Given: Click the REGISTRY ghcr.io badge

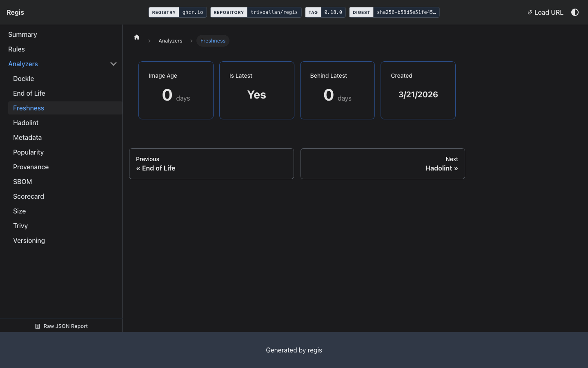Looking at the screenshot, I should (178, 12).
